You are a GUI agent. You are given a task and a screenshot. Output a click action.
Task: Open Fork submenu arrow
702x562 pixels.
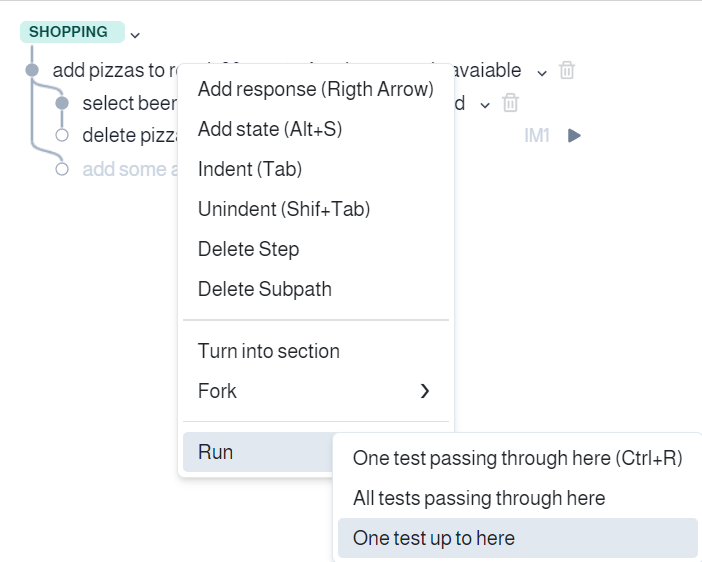click(425, 391)
